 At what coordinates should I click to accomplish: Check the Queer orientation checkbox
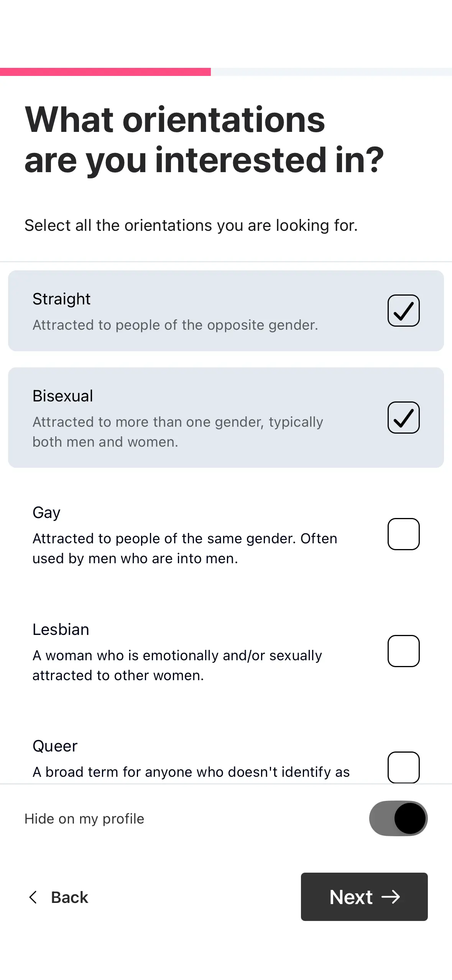click(403, 767)
